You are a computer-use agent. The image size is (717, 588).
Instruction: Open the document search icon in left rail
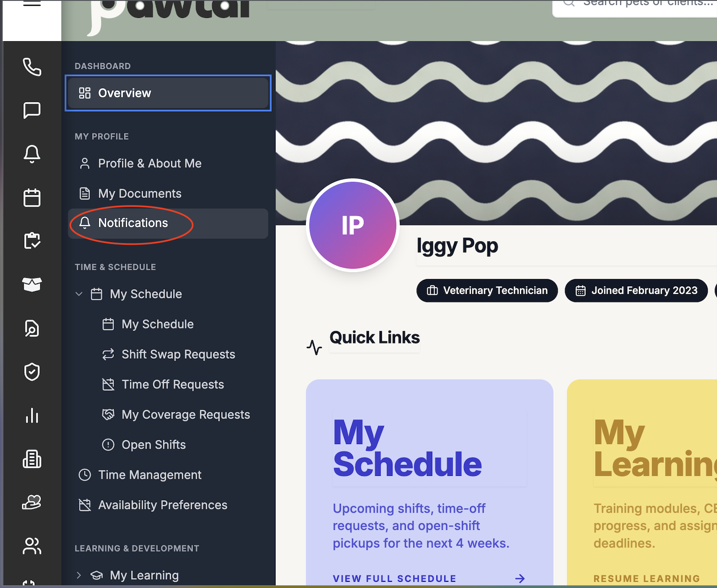click(32, 328)
